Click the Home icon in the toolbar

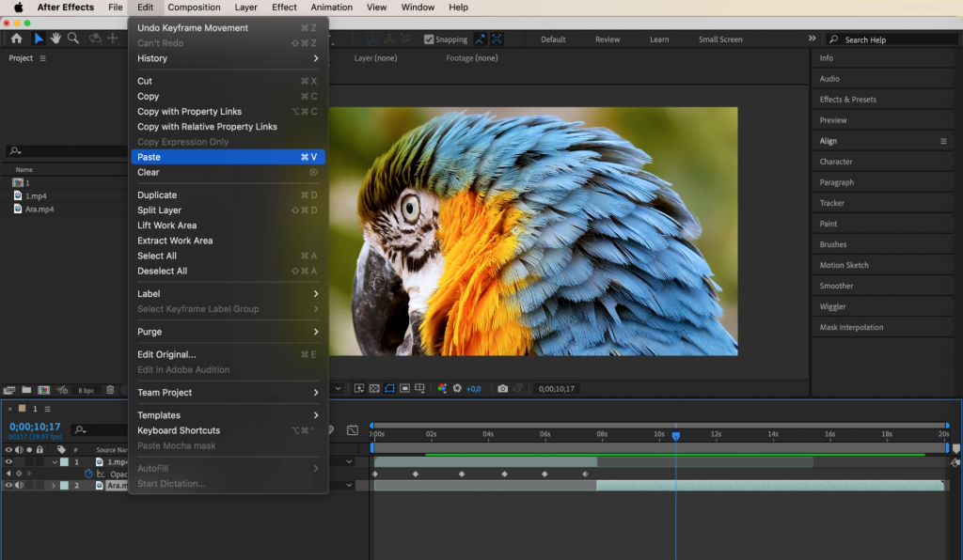click(17, 39)
